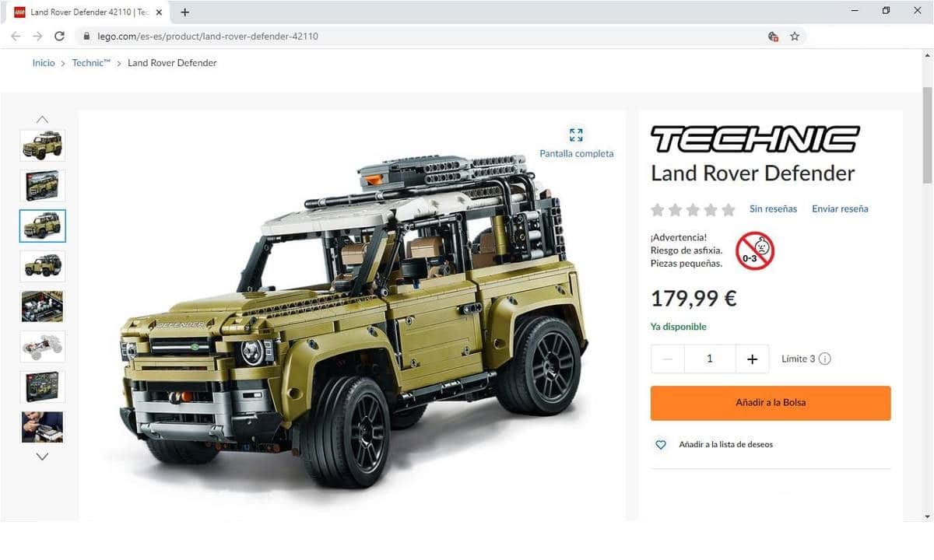Screen dimensions: 934x560
Task: Show previous thumbnails with up chevron
Action: [42, 119]
